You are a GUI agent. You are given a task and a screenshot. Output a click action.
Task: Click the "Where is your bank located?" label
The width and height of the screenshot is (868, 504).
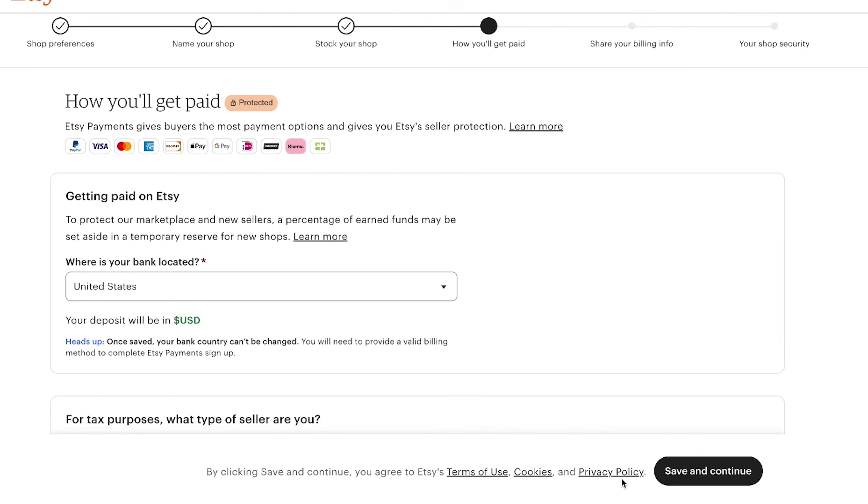tap(133, 262)
